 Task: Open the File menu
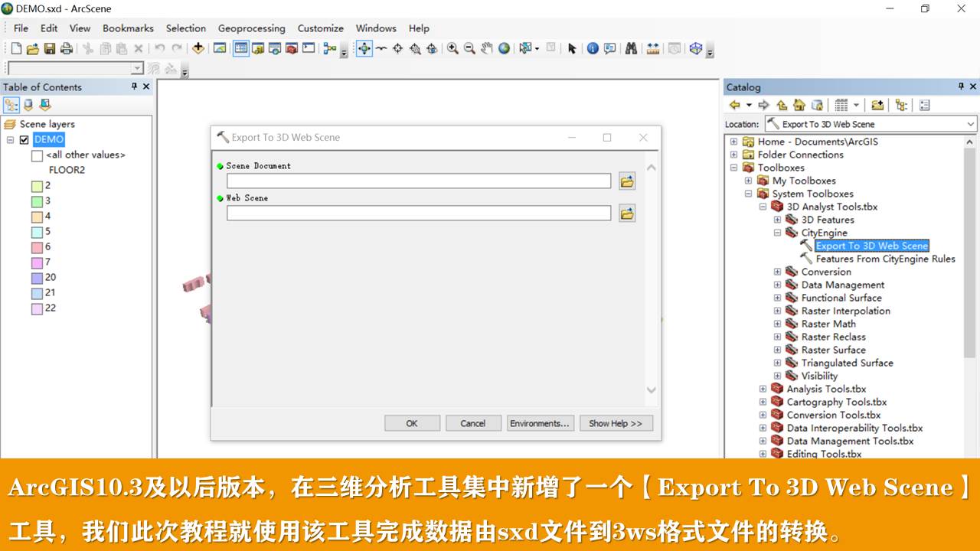coord(21,28)
